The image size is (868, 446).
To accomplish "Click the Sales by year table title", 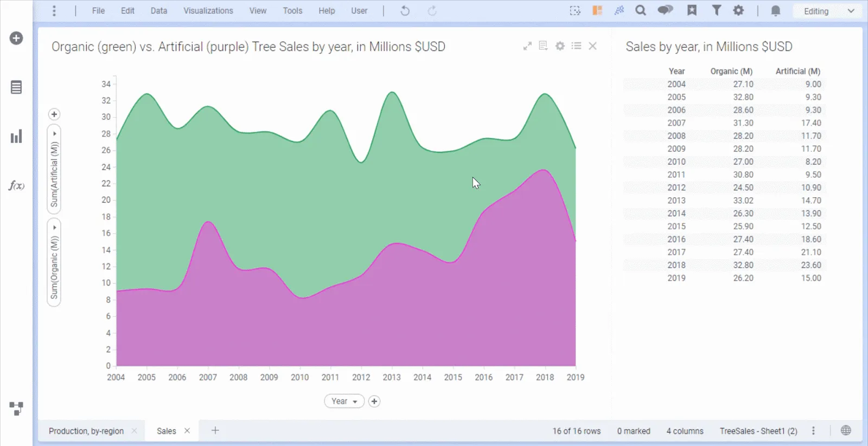I will pos(709,47).
